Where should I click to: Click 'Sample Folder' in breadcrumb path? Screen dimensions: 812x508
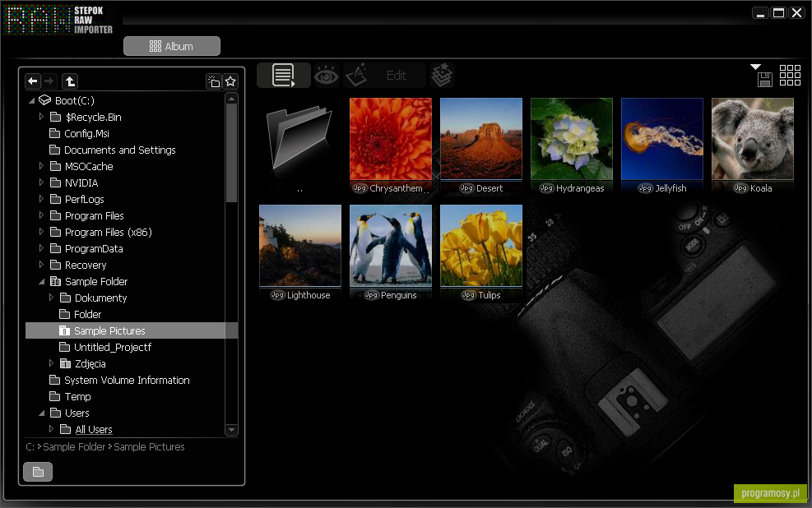[74, 446]
